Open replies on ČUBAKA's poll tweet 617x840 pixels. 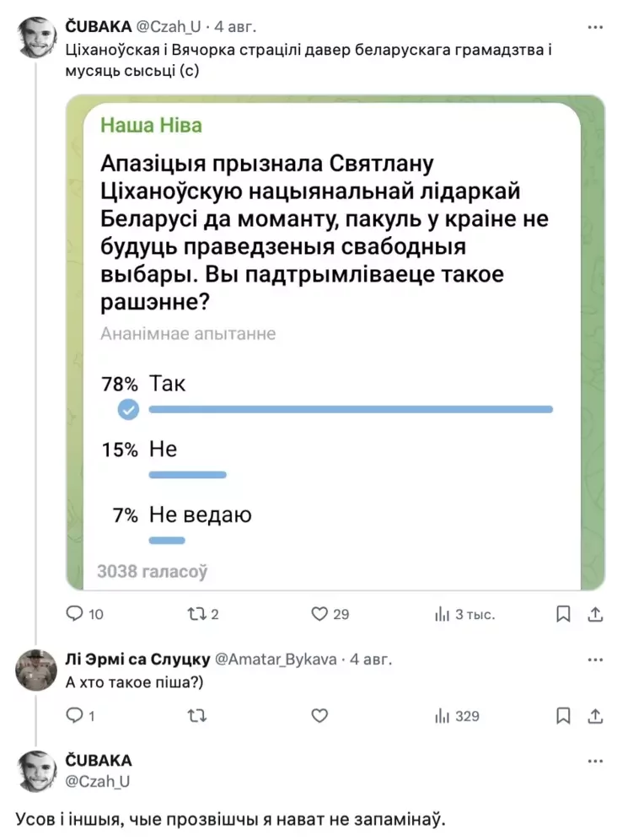pos(84,614)
